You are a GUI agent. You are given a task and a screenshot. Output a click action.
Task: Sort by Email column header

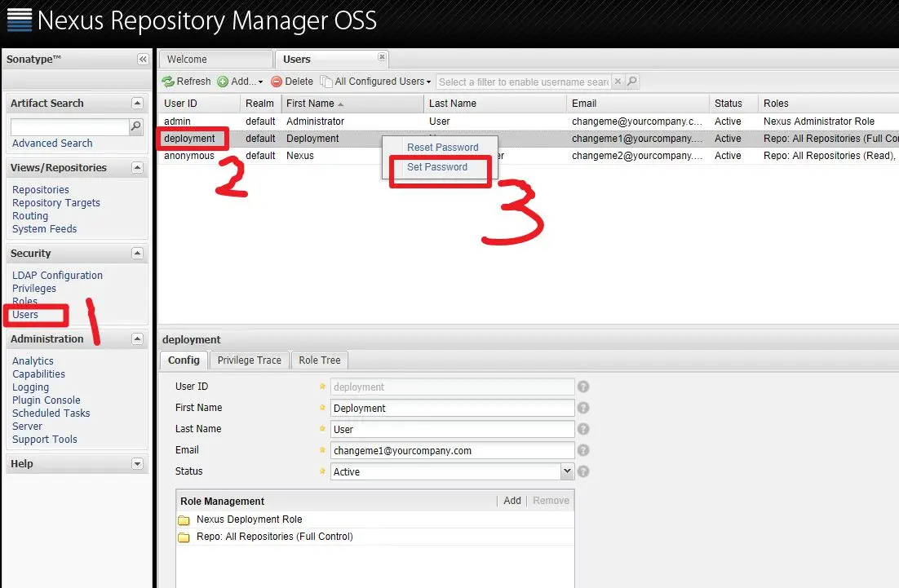[x=638, y=103]
